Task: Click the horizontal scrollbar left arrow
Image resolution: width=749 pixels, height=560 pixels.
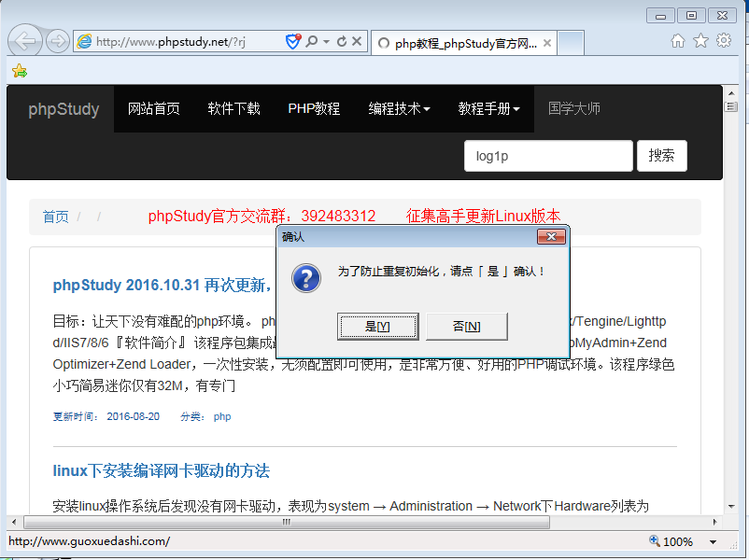Action: coord(14,522)
